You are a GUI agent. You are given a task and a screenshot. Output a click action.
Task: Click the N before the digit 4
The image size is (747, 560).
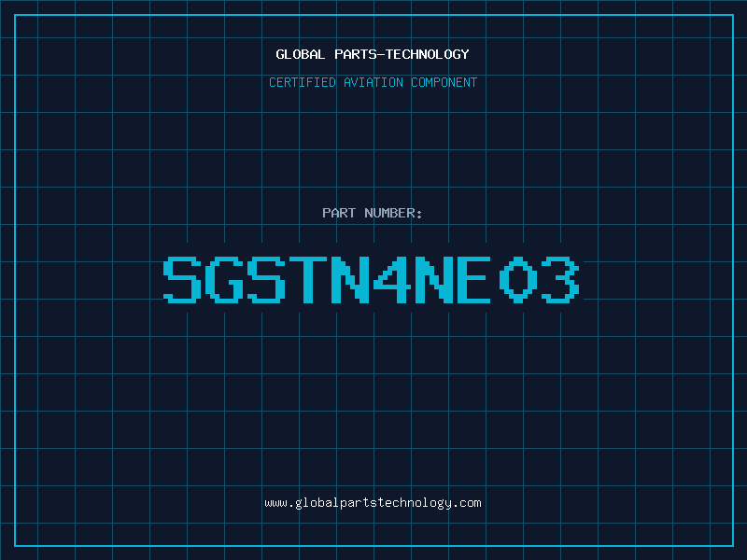pyautogui.click(x=350, y=279)
